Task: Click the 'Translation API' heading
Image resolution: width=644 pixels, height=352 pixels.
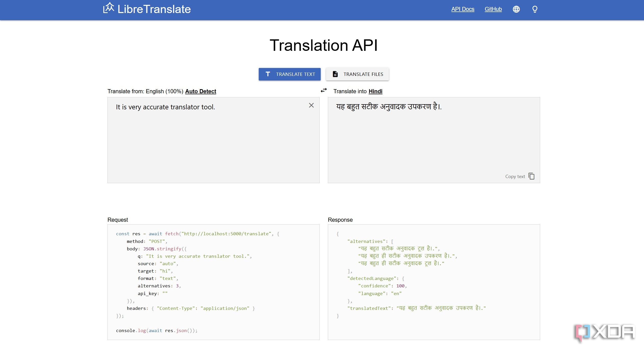Action: [324, 45]
